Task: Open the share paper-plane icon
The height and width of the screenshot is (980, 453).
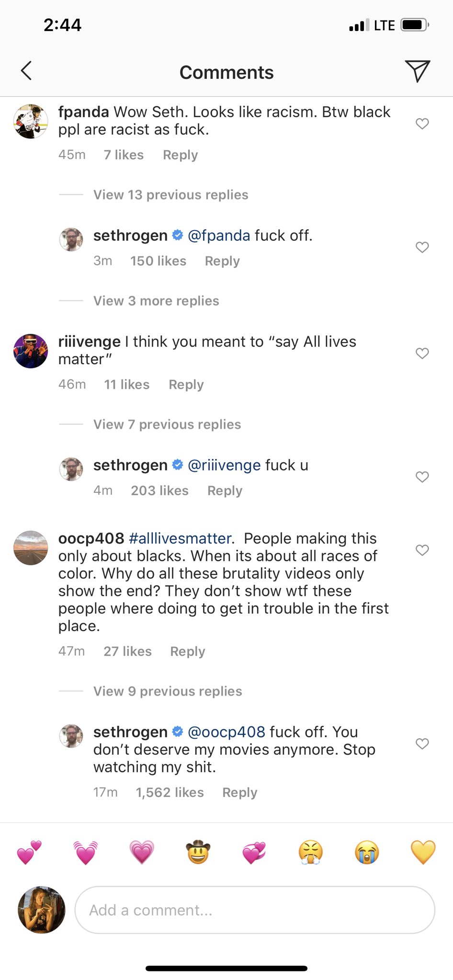Action: pyautogui.click(x=417, y=71)
